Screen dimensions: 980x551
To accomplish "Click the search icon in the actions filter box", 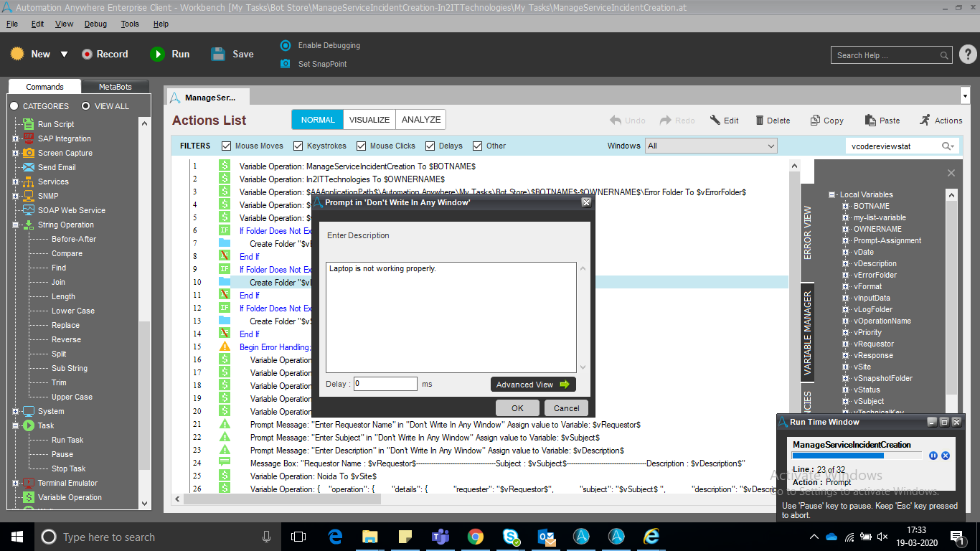I will click(947, 146).
